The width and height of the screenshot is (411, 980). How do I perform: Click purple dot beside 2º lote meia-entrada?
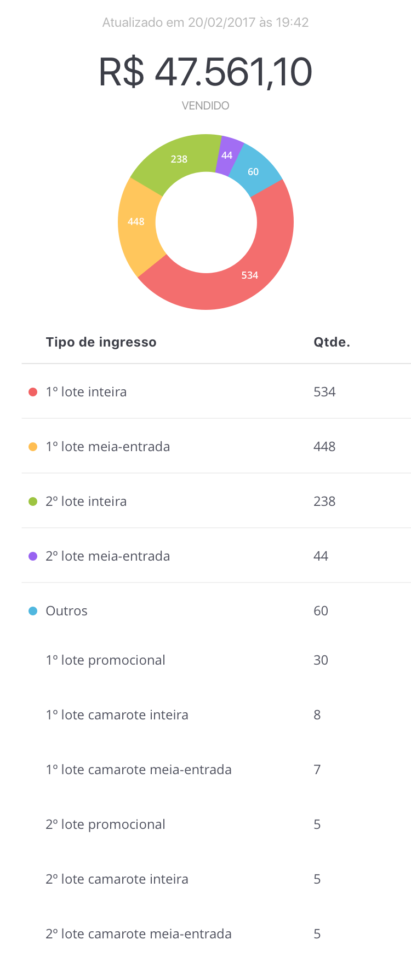(33, 556)
